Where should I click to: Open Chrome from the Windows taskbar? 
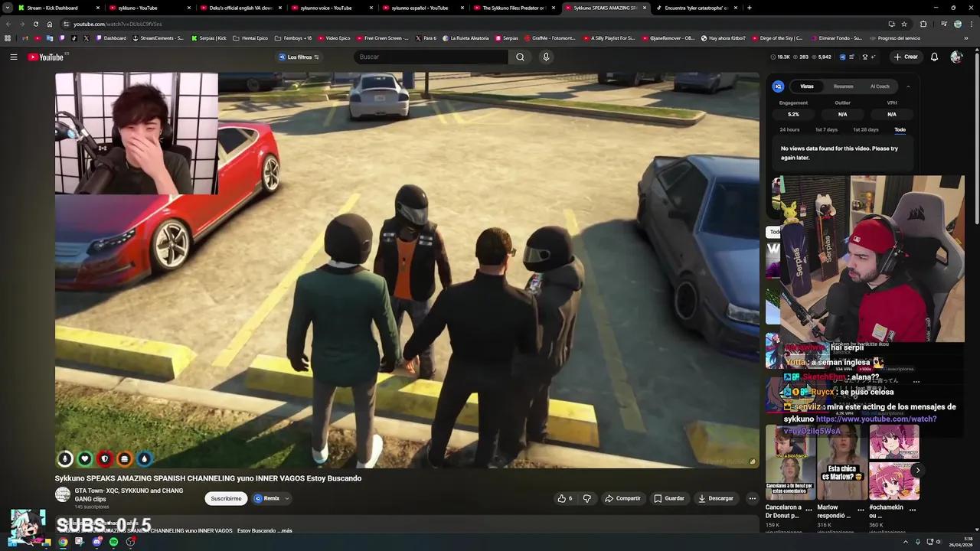click(63, 542)
